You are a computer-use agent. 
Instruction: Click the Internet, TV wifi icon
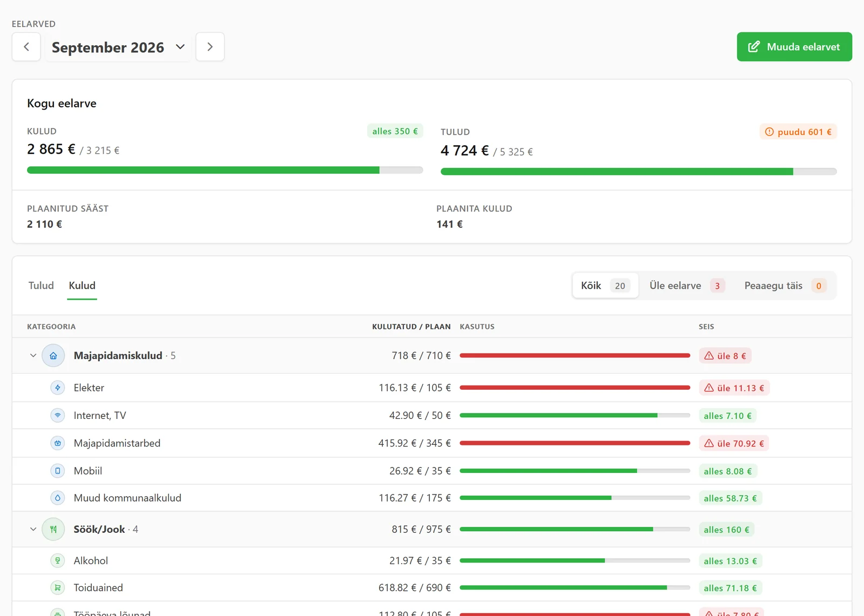[x=58, y=415]
